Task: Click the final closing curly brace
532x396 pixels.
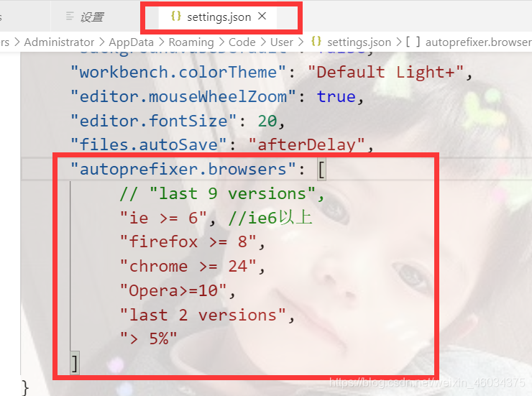Action: (x=25, y=387)
